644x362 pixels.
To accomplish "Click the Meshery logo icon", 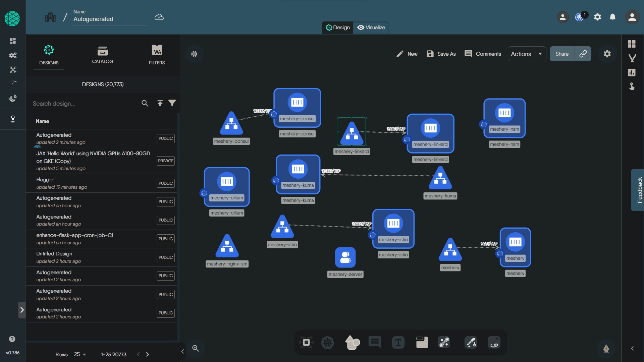I will click(12, 18).
